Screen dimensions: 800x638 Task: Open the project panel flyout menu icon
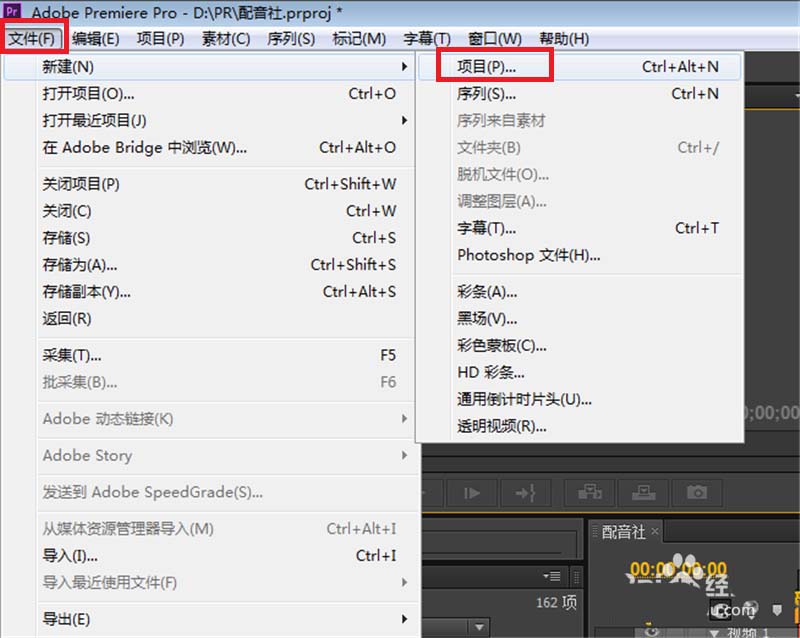pyautogui.click(x=552, y=576)
